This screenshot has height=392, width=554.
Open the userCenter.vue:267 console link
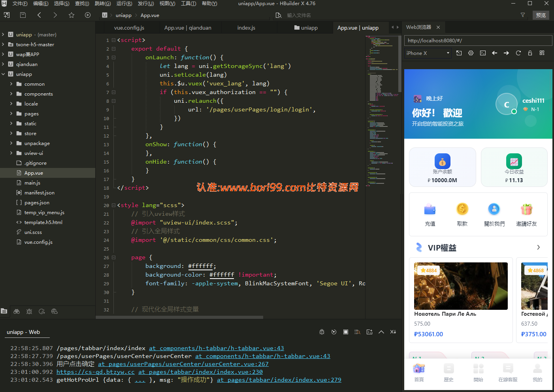(183, 364)
